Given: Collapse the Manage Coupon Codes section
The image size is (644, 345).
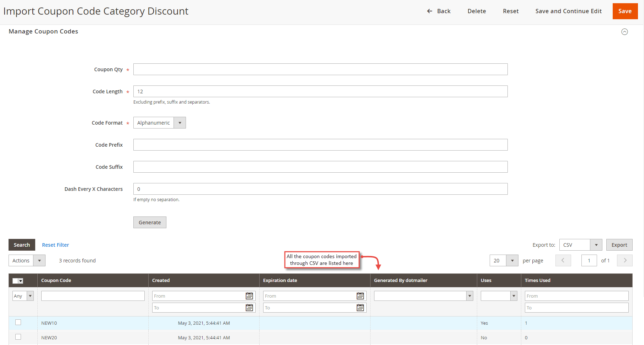Looking at the screenshot, I should (x=624, y=32).
